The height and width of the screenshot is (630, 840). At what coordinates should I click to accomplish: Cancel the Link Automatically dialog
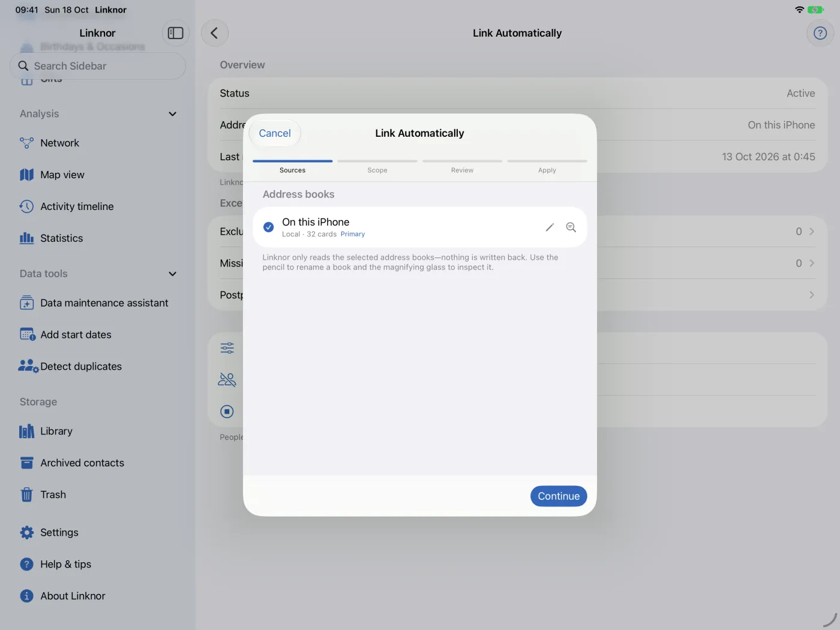(x=275, y=133)
